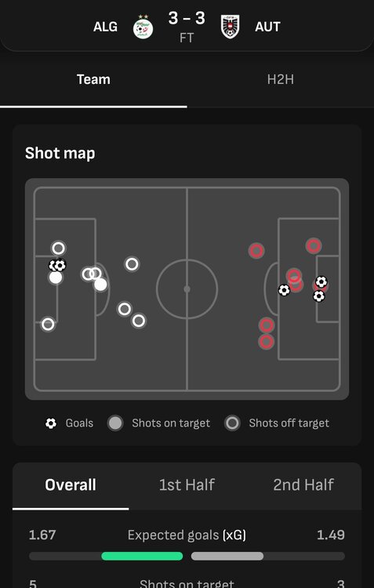Select the lowest red Austria shot marker
Image resolution: width=374 pixels, height=588 pixels.
coord(267,342)
